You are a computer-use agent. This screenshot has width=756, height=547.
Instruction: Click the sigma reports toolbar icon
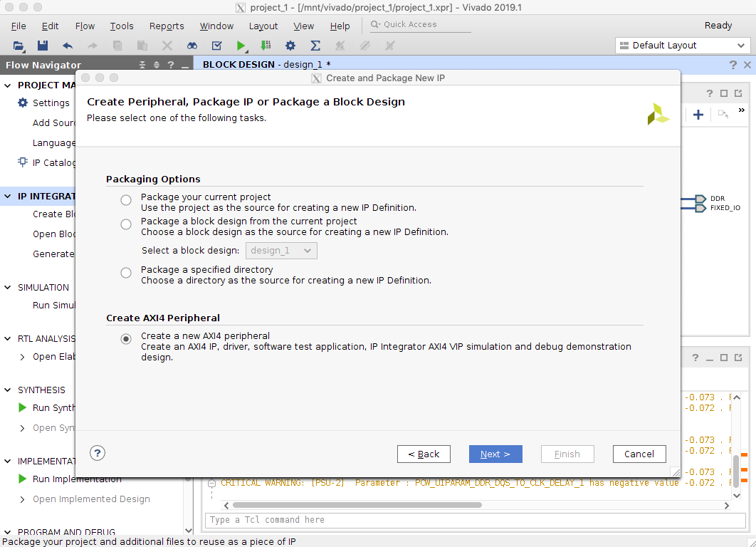(x=315, y=46)
